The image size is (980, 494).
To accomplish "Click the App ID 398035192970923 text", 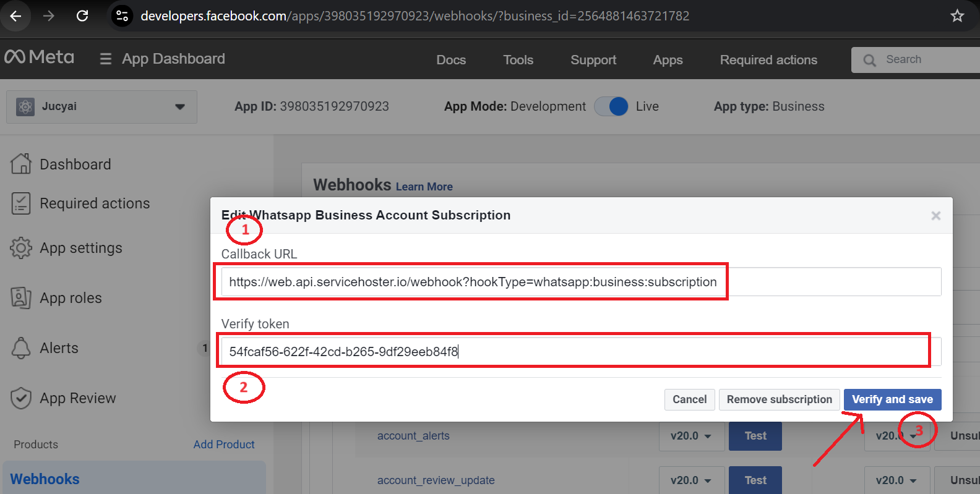I will pyautogui.click(x=311, y=106).
